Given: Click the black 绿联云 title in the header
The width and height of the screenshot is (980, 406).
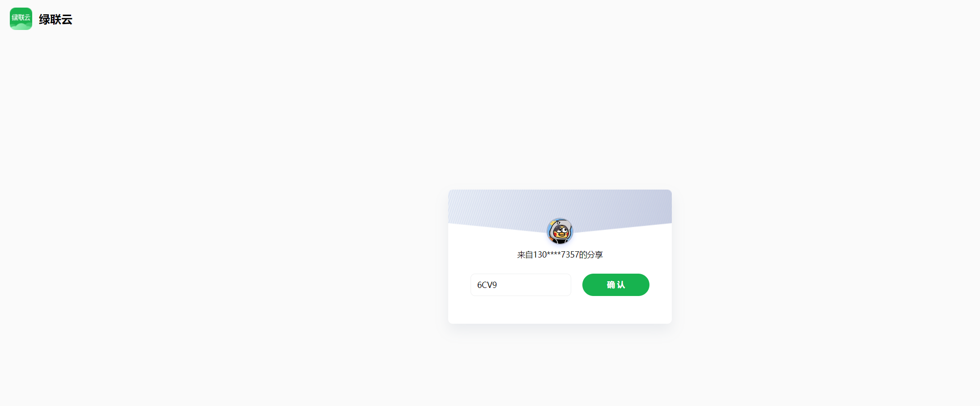Looking at the screenshot, I should (55, 19).
